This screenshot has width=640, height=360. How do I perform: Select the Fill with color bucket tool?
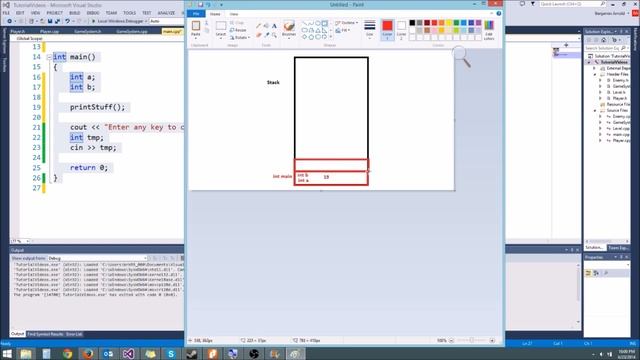point(267,26)
